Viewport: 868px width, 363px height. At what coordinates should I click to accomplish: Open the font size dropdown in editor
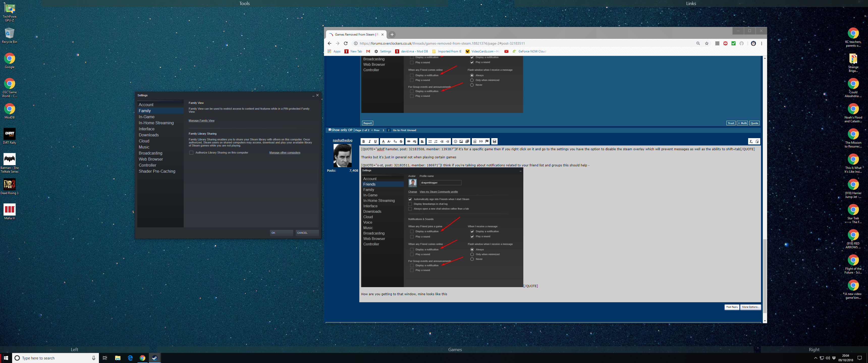point(389,141)
